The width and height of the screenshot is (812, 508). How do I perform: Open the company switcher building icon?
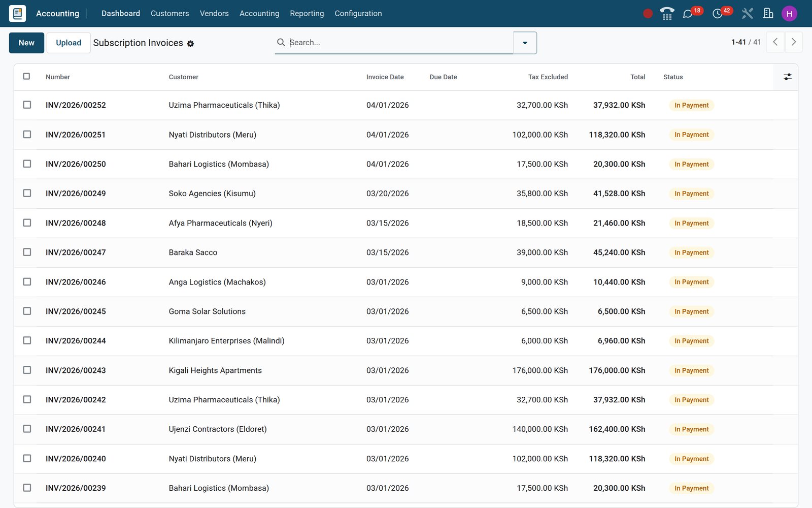(x=768, y=14)
